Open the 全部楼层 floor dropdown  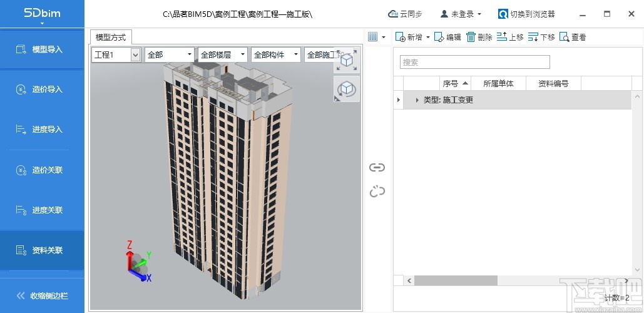pos(223,54)
